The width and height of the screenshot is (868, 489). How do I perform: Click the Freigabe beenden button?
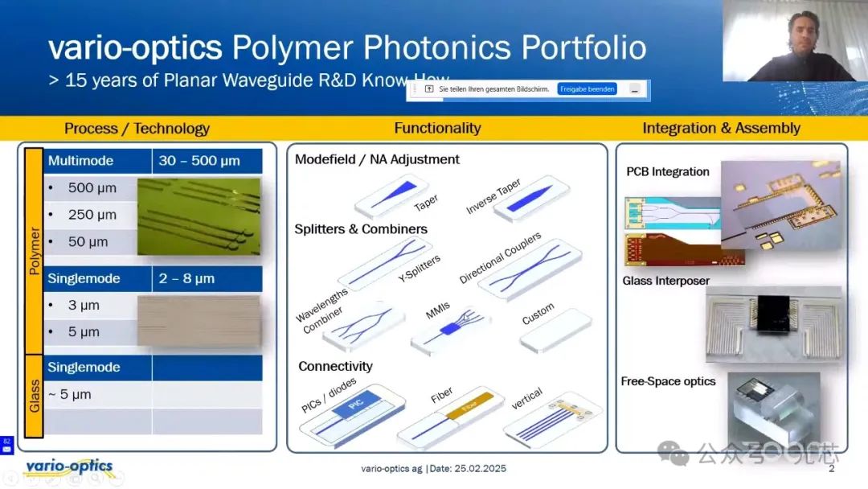(x=587, y=89)
